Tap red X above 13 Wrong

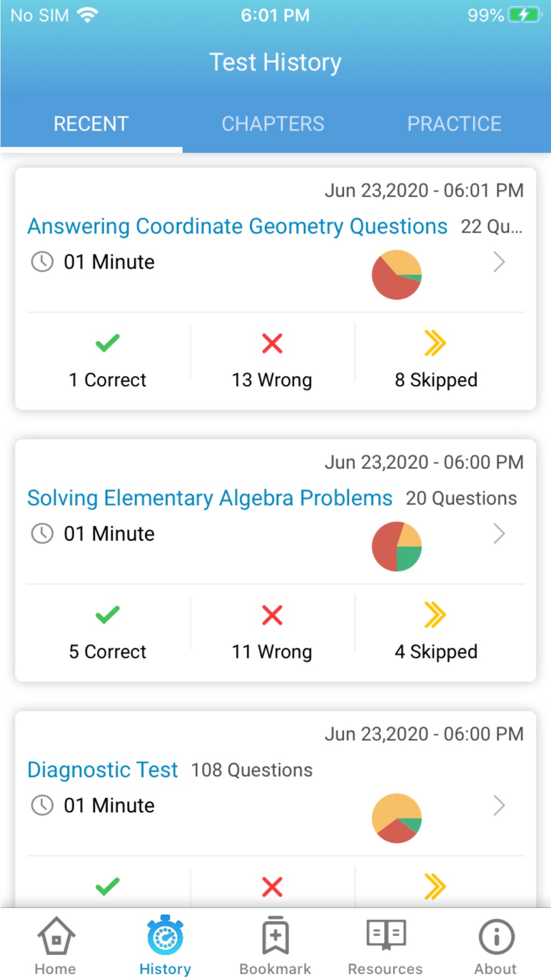click(272, 343)
